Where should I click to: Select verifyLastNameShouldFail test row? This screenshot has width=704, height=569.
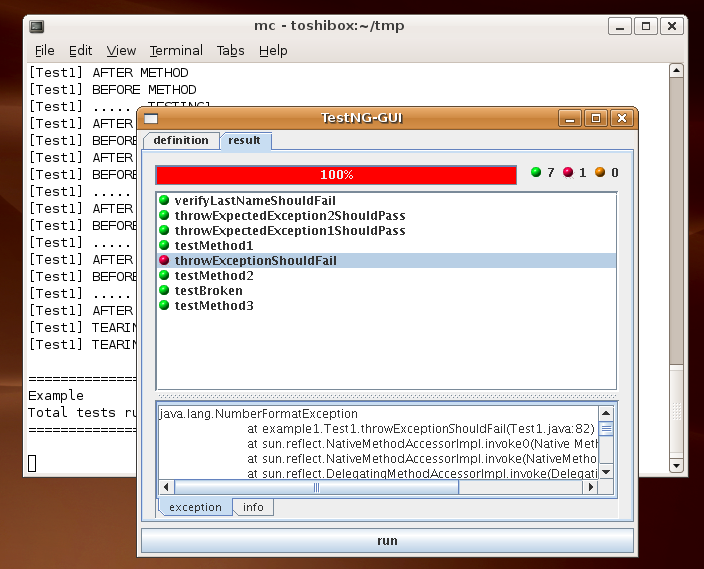pyautogui.click(x=387, y=200)
